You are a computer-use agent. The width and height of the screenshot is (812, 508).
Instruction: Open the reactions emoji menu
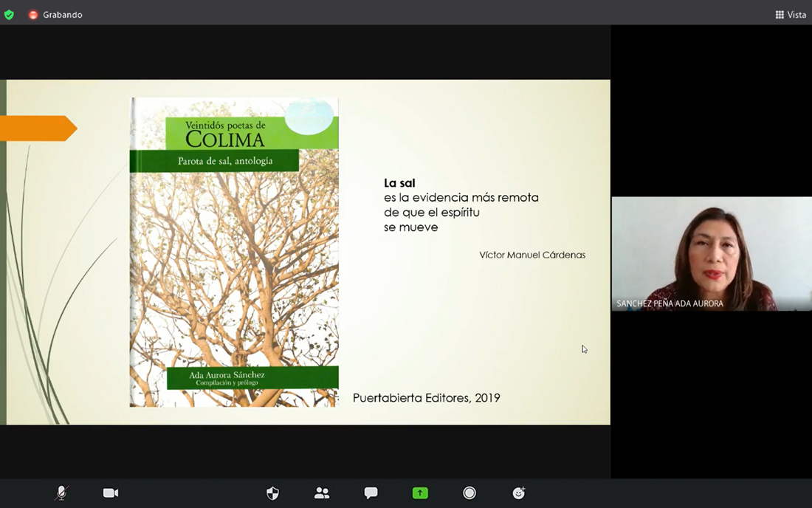[x=518, y=493]
